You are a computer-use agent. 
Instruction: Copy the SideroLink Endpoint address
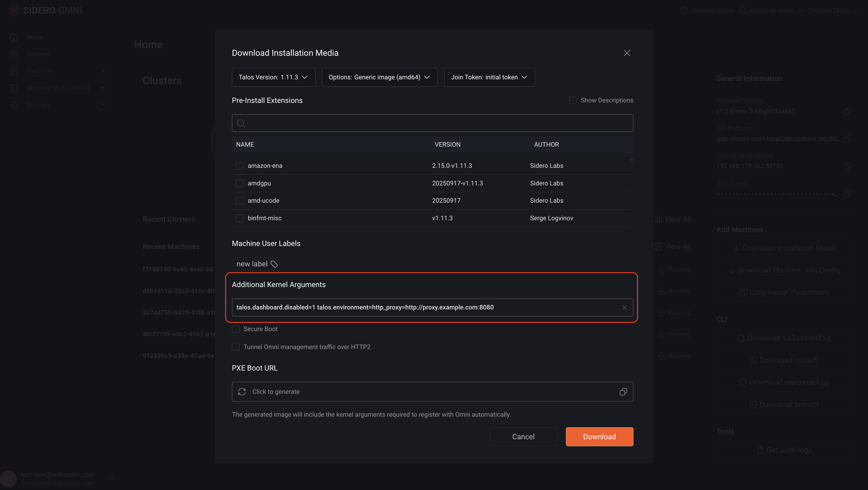point(847,166)
